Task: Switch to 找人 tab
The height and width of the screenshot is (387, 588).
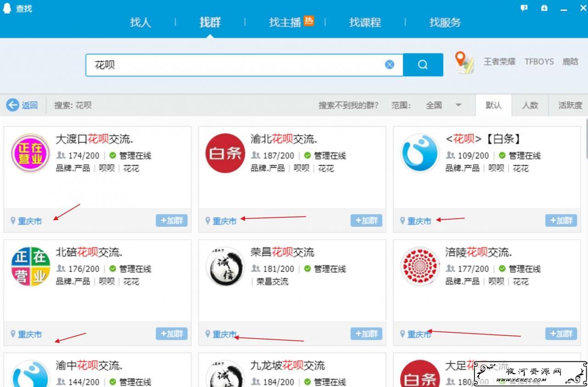Action: click(141, 22)
